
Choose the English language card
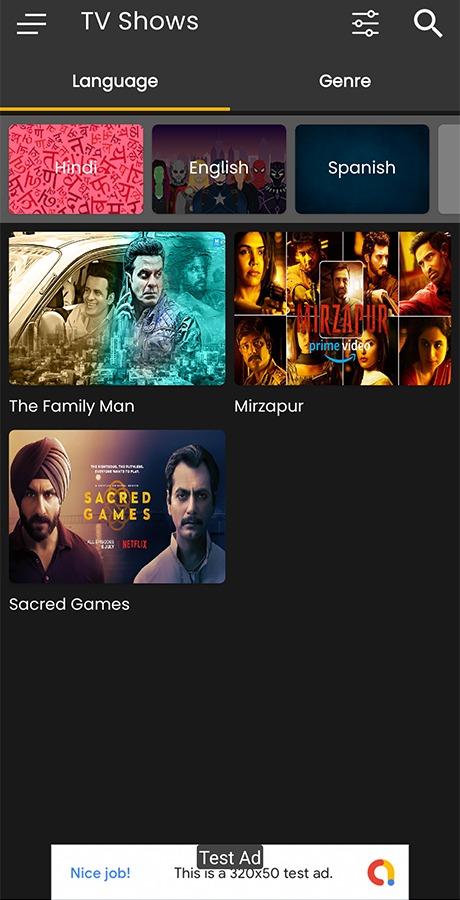click(x=219, y=169)
